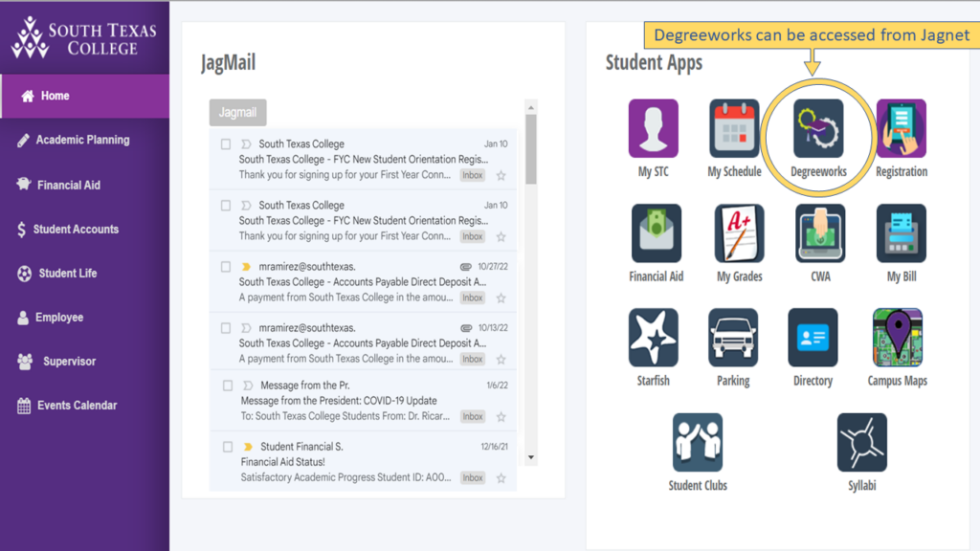Open the My Grades app

click(740, 233)
